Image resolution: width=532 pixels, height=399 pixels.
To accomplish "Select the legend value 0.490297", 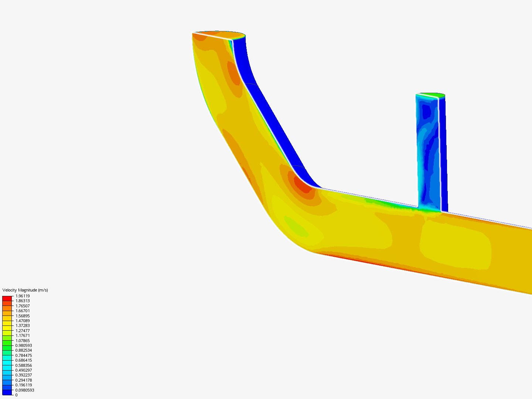I will pos(24,370).
